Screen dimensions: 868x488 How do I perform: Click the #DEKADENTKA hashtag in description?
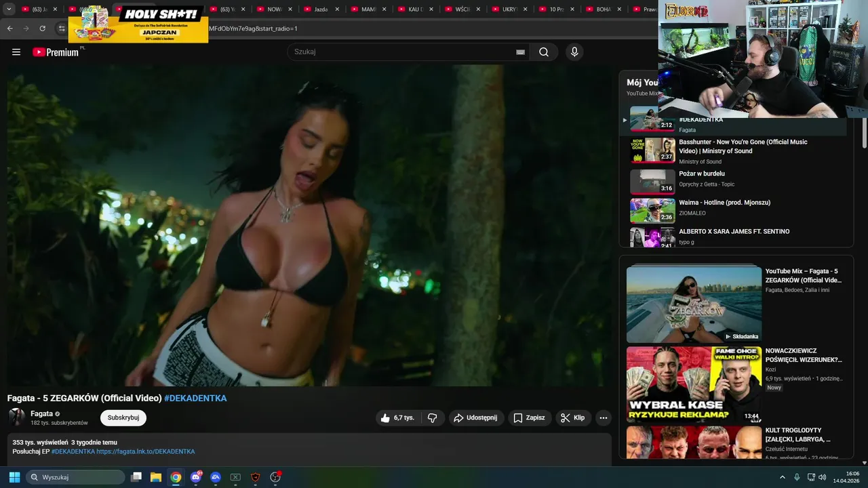[73, 451]
